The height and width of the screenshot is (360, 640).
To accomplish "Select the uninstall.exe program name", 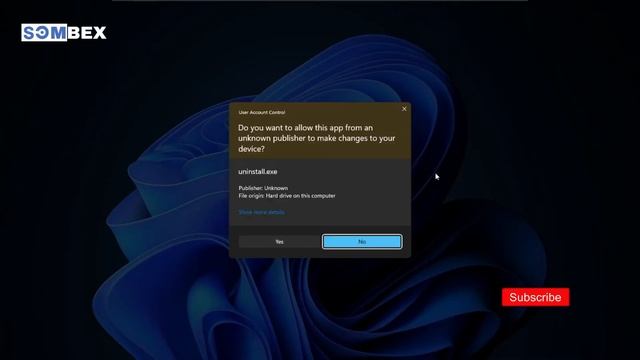I will (x=258, y=172).
